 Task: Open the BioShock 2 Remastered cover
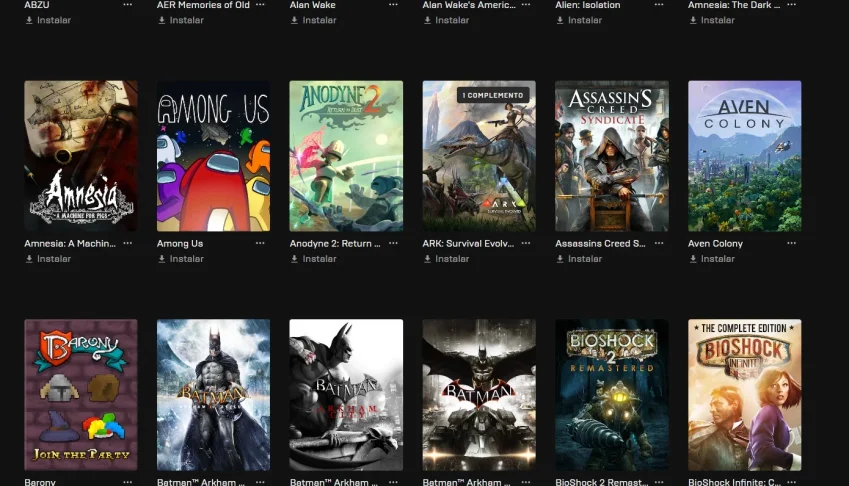[x=612, y=395]
